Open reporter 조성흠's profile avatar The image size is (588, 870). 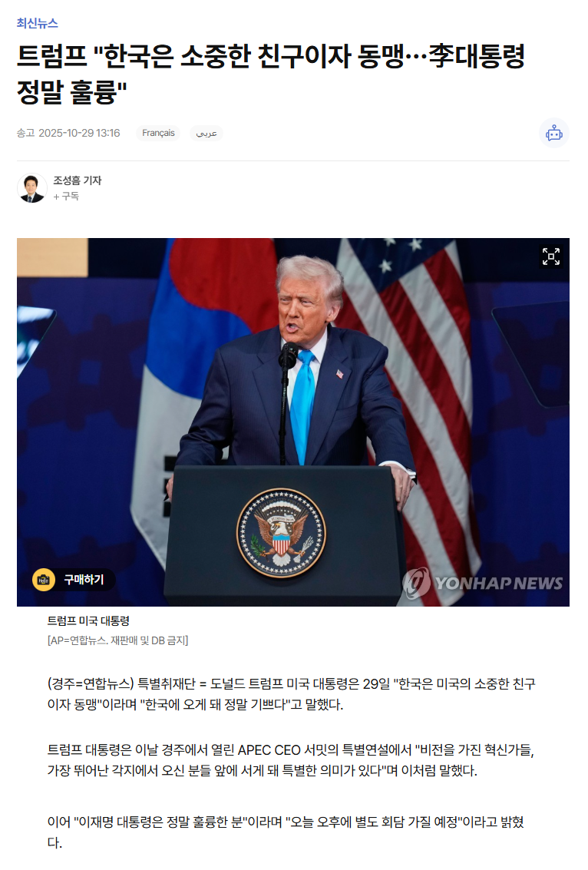pyautogui.click(x=32, y=188)
